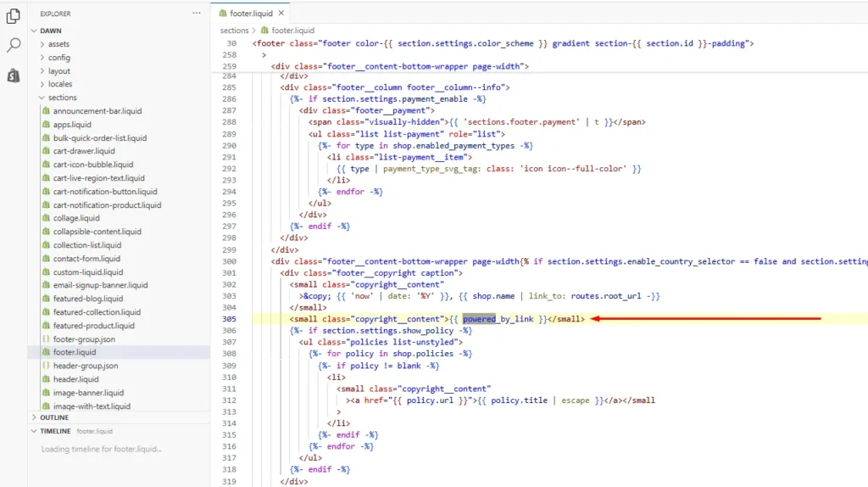Click 'shop.enabled_payment_types' on line 290
Screen dimensions: 868x487
coord(453,146)
